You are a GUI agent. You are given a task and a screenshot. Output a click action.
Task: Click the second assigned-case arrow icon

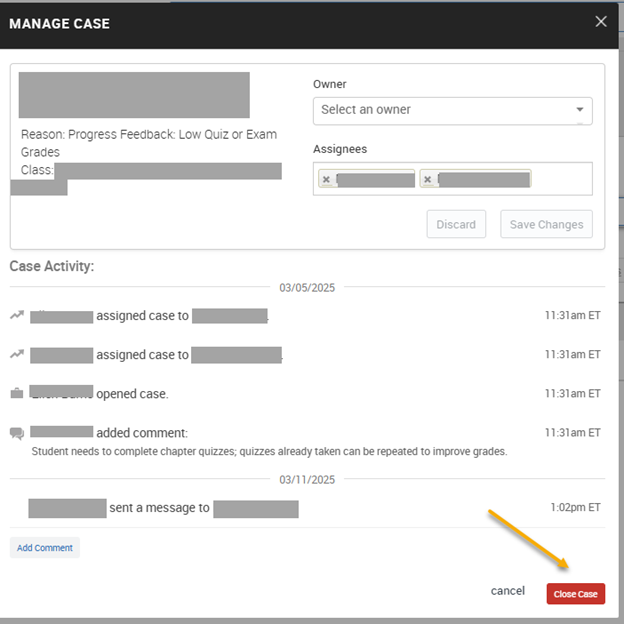point(16,354)
